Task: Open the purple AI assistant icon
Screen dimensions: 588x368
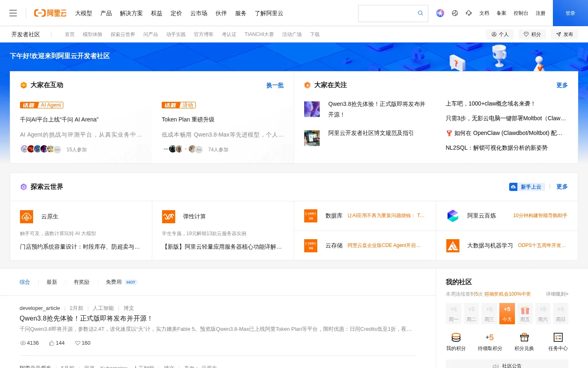Action: tap(440, 13)
